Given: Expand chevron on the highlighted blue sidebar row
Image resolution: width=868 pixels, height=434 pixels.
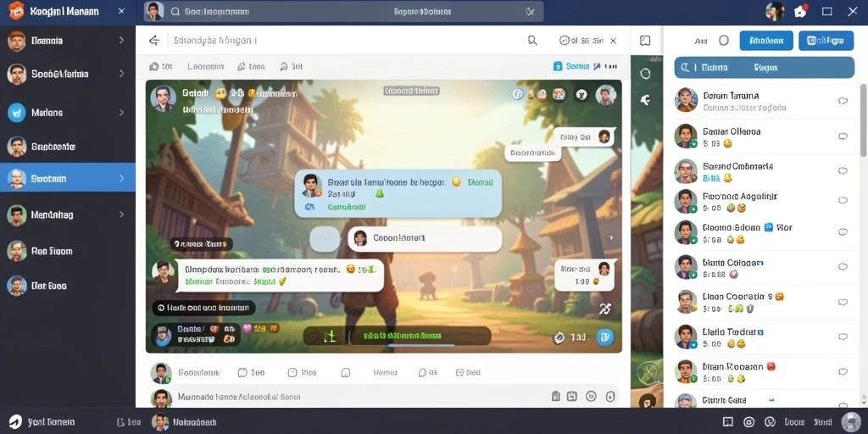Looking at the screenshot, I should click(121, 178).
